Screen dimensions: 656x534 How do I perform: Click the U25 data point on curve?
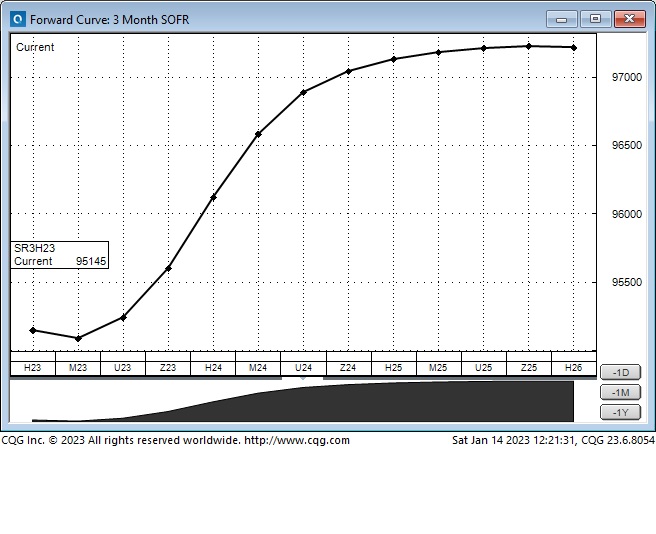tap(484, 48)
